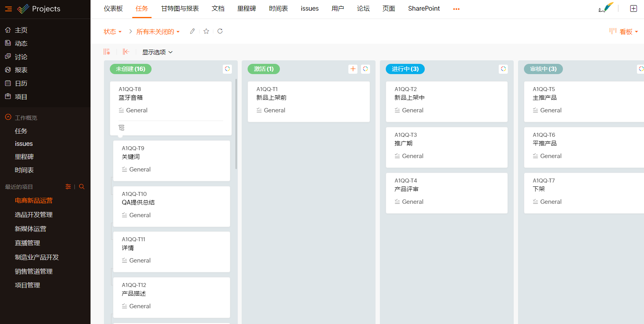This screenshot has height=324, width=644.
Task: Click the plus icon in 激活 column
Action: pyautogui.click(x=353, y=69)
